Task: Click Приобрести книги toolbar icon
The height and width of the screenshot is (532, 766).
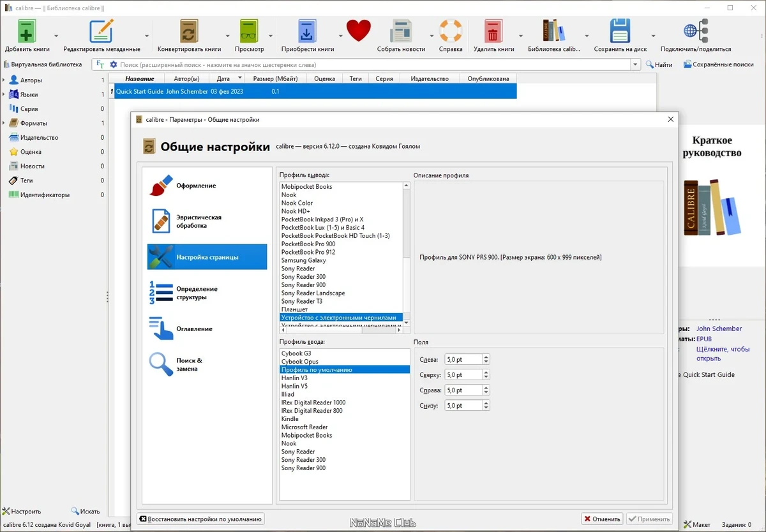Action: (307, 31)
